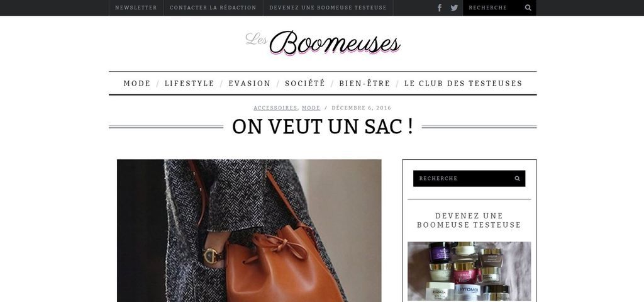Select the Société menu item
The width and height of the screenshot is (644, 302).
[x=305, y=84]
